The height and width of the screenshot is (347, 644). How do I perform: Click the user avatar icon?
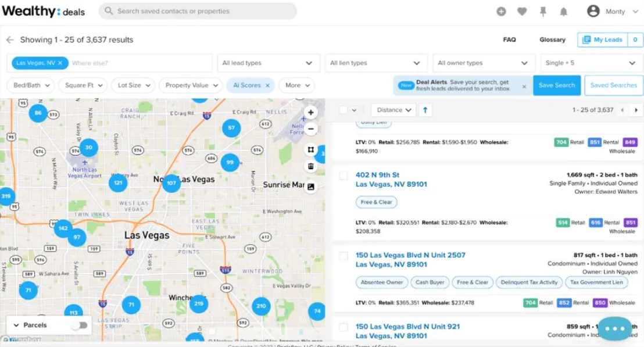point(593,11)
